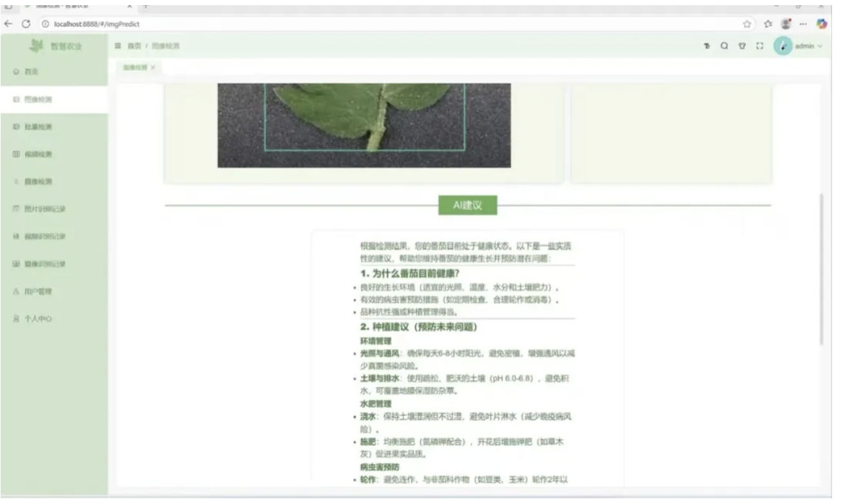This screenshot has width=843, height=504.
Task: Open 视频识别记录 in the sidebar
Action: point(54,237)
